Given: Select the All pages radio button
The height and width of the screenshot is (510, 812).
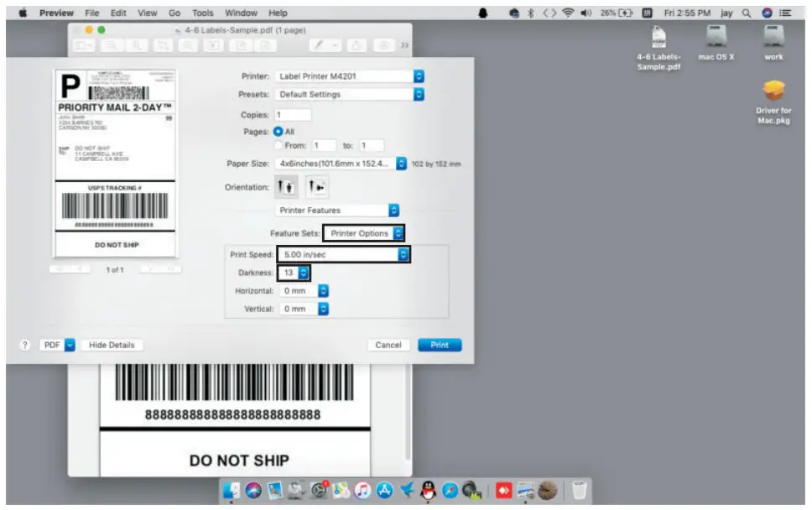Looking at the screenshot, I should pos(278,132).
